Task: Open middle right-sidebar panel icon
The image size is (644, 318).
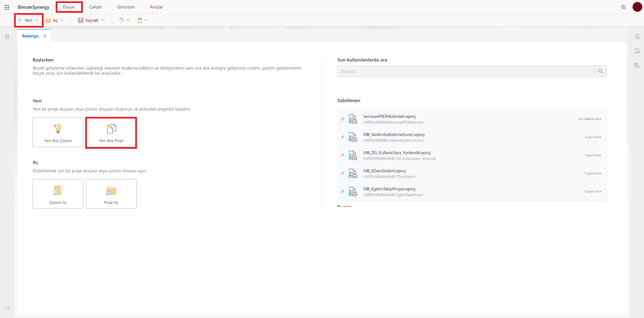Action: (637, 51)
